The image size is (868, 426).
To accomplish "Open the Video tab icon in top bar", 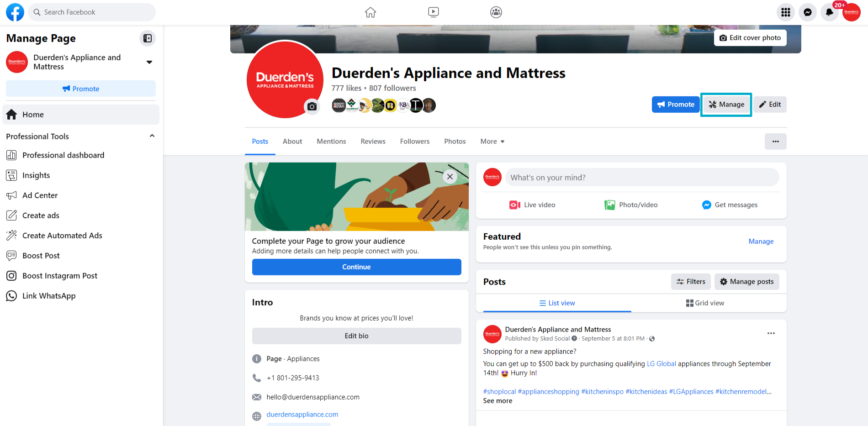I will 434,12.
